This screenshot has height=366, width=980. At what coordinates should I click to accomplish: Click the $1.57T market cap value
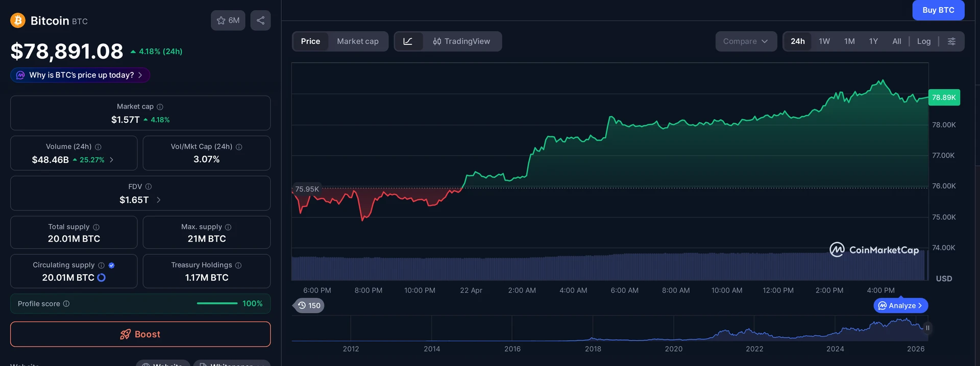pyautogui.click(x=125, y=120)
